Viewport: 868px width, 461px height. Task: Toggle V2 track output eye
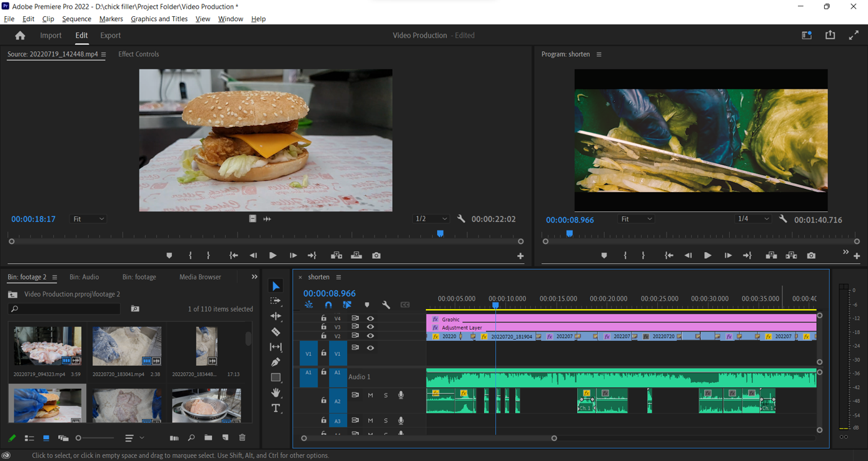(x=370, y=336)
